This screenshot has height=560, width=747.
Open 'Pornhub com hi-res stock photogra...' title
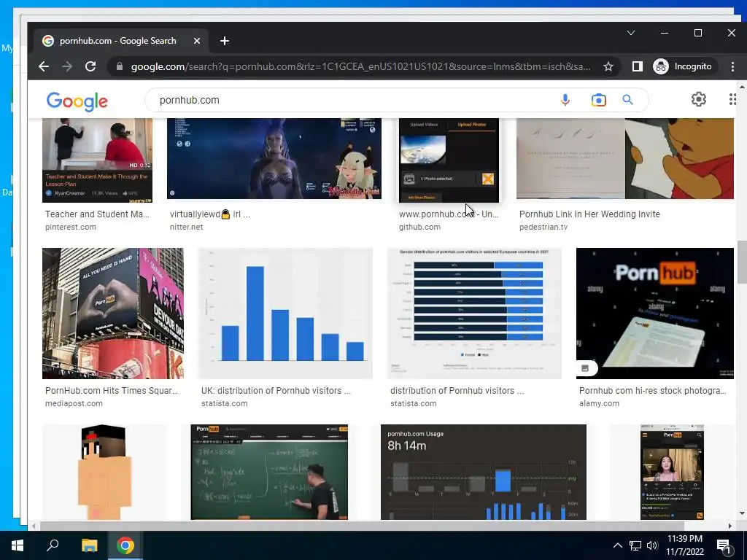point(653,391)
